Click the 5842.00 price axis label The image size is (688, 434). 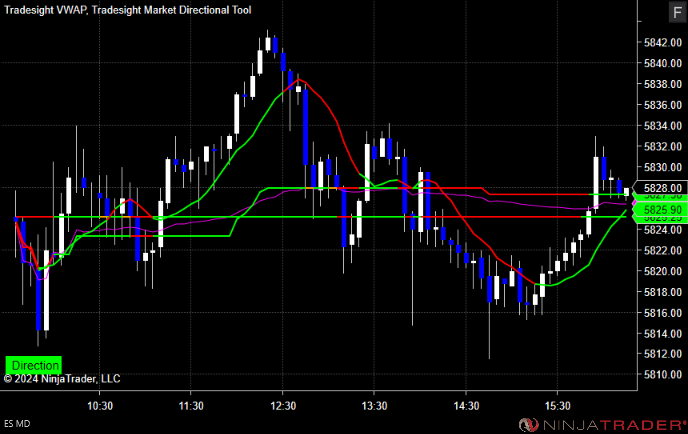pyautogui.click(x=663, y=43)
